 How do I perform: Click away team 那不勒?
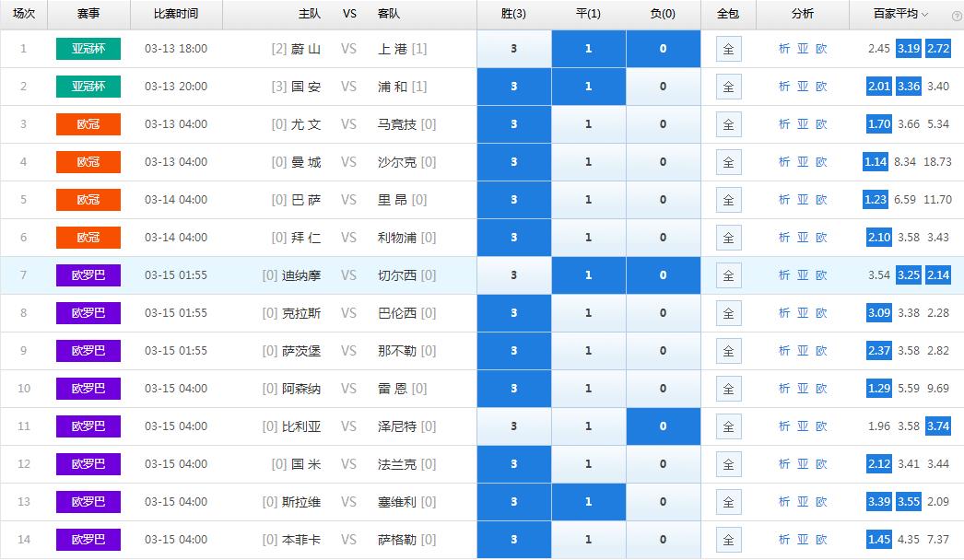tap(397, 351)
